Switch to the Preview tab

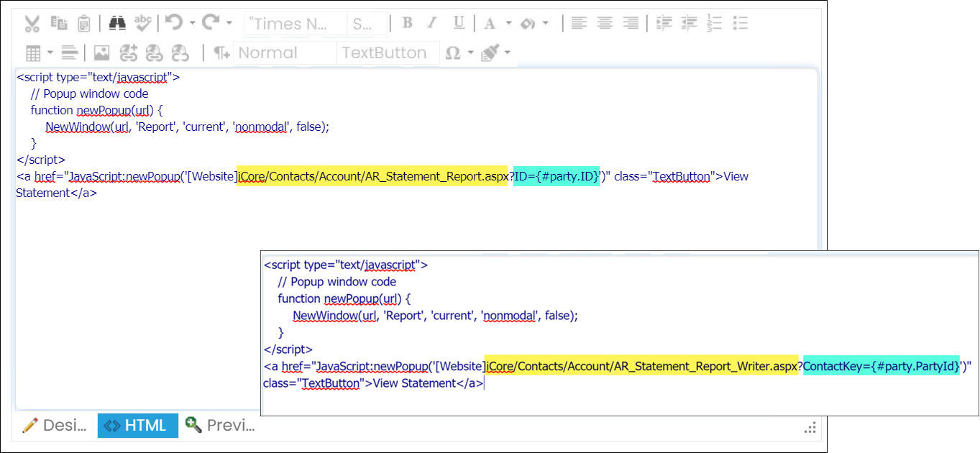(220, 425)
